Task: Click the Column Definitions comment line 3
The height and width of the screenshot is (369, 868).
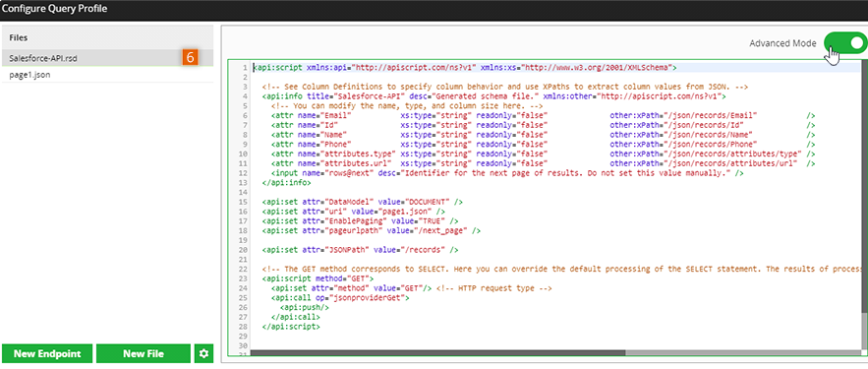Action: [x=505, y=87]
